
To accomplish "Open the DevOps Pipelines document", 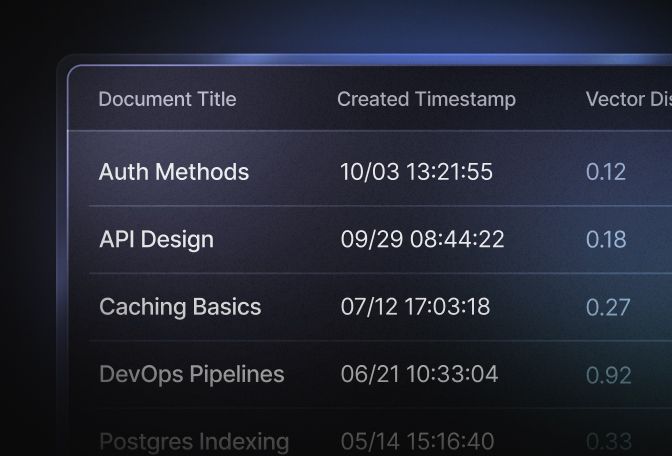I will 191,375.
